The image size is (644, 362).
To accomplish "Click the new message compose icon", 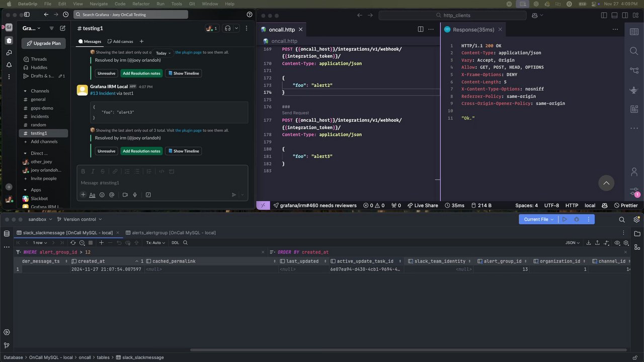I will point(63,29).
